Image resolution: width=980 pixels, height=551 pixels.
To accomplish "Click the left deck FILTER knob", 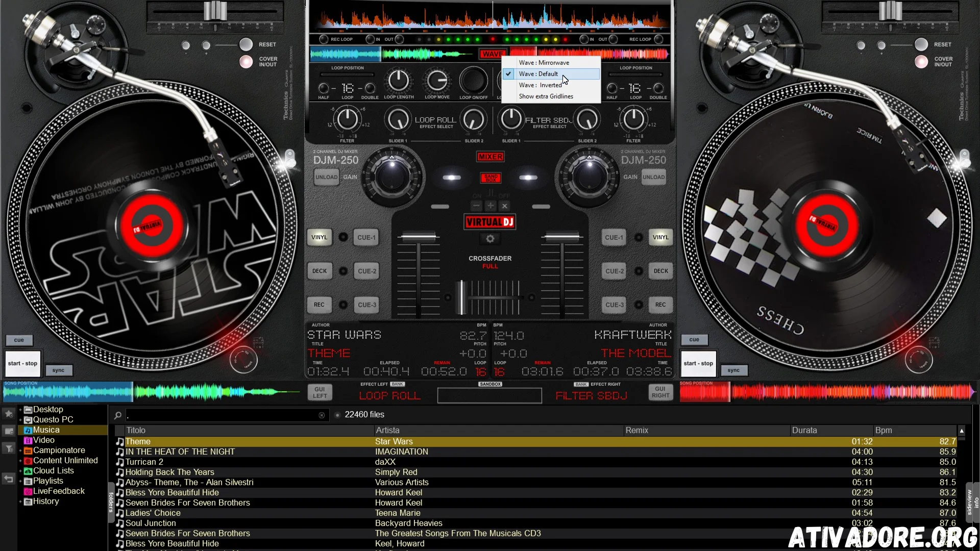I will click(348, 119).
